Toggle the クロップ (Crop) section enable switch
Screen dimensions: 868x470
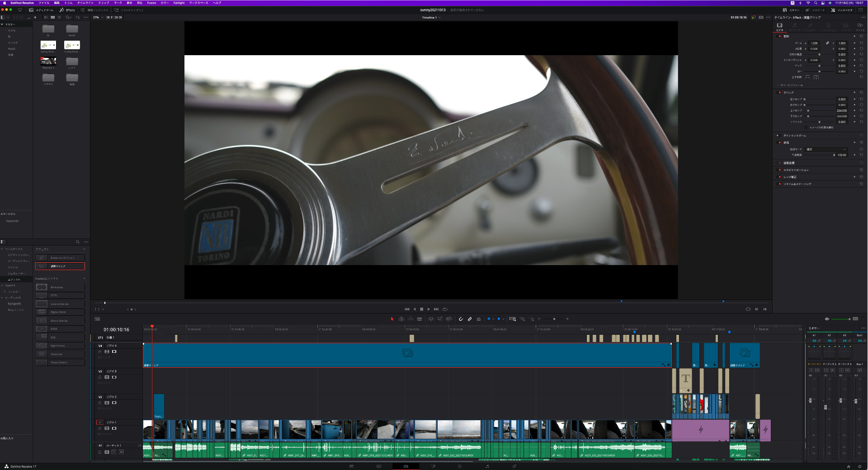(x=779, y=92)
